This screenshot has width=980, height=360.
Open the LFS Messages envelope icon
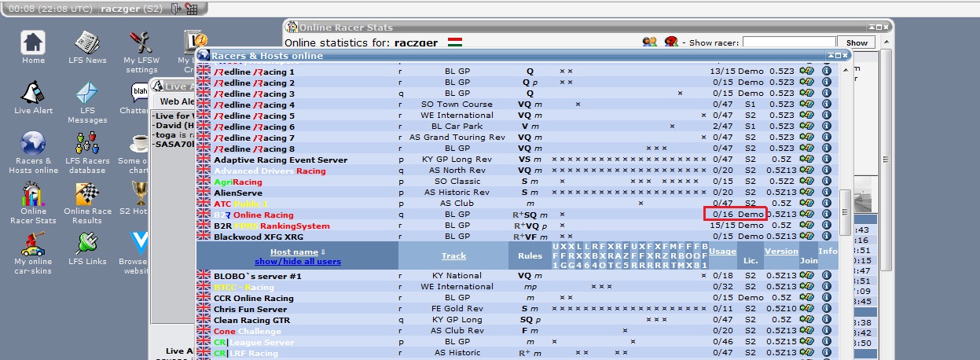pos(86,93)
